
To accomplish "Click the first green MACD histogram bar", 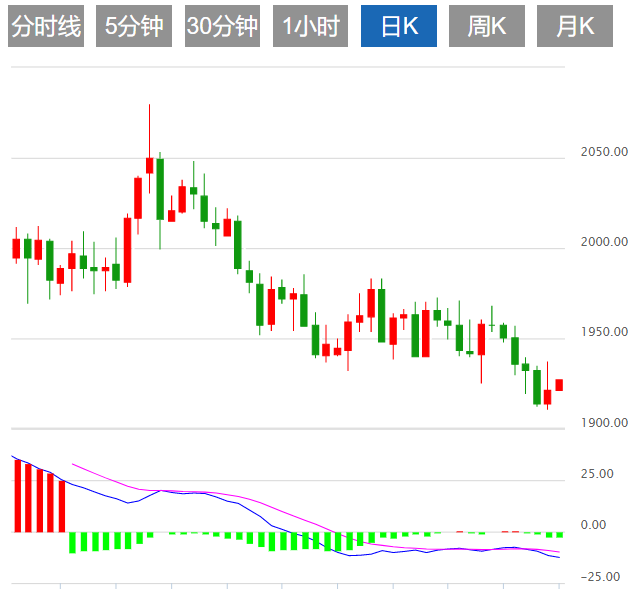I will pos(72,543).
